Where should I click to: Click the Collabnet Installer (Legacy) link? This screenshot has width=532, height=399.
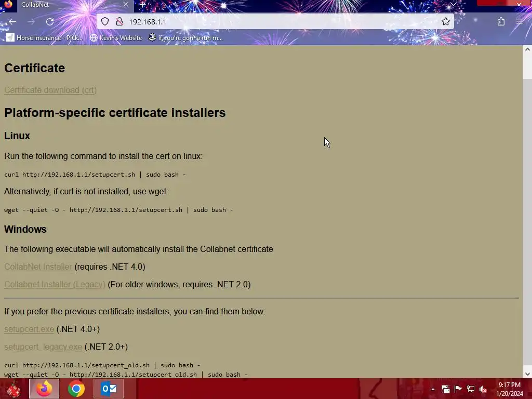click(x=55, y=284)
